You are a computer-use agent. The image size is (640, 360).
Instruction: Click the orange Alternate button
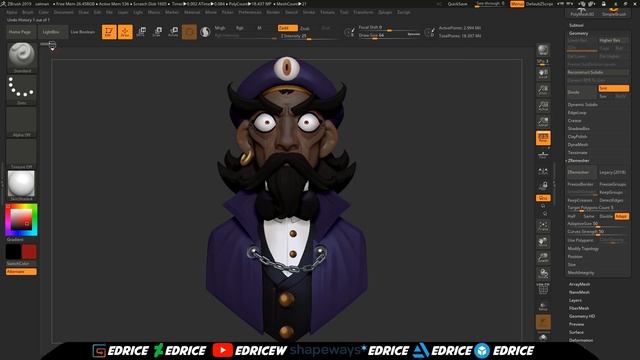coord(21,271)
